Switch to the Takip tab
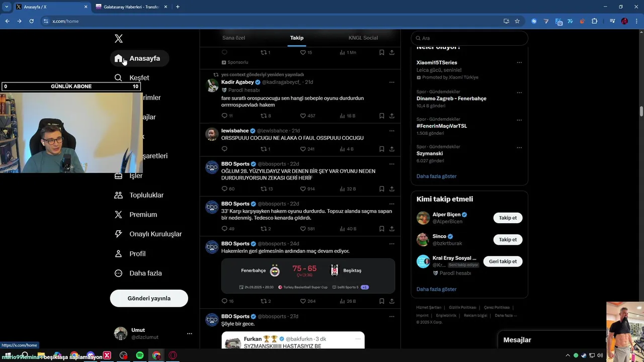Image resolution: width=644 pixels, height=362 pixels. click(x=297, y=38)
